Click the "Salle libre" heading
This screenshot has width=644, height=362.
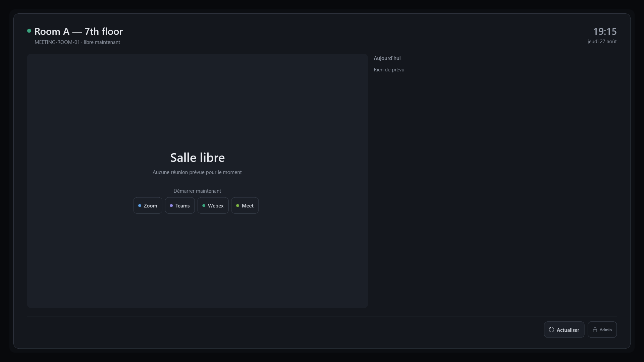click(198, 158)
